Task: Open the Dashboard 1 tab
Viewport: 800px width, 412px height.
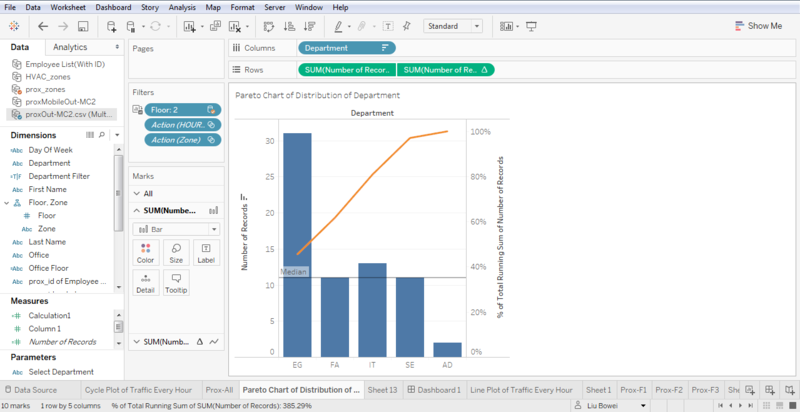Action: (x=434, y=390)
